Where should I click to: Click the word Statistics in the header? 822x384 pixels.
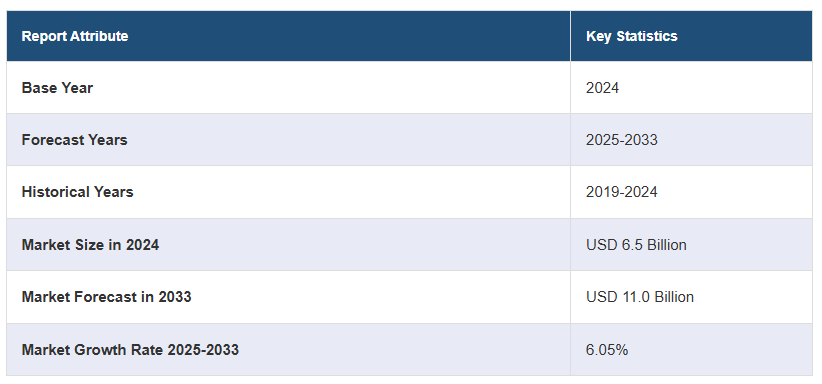pos(647,36)
